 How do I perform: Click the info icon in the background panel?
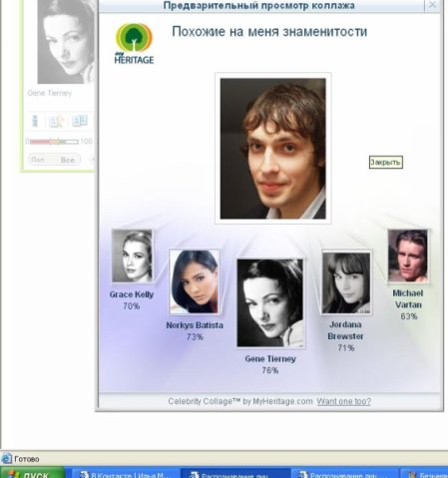point(35,121)
